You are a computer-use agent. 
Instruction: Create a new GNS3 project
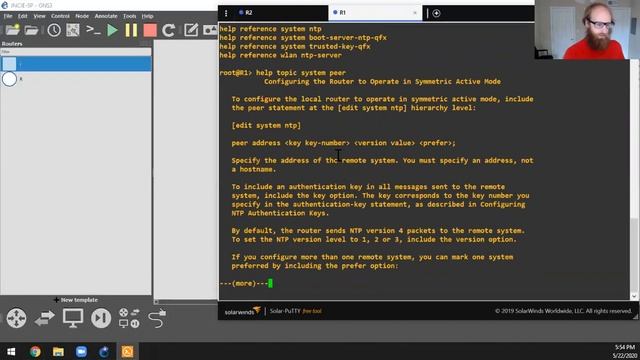click(12, 30)
